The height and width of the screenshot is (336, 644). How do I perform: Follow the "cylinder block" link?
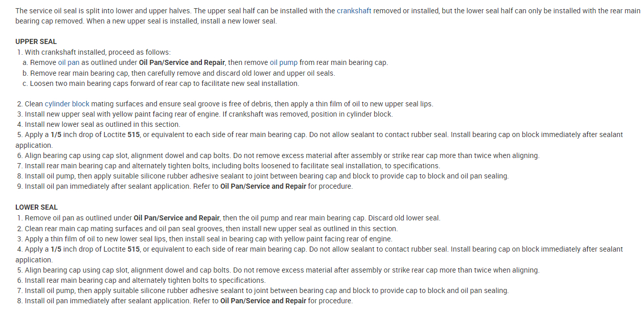tap(66, 104)
